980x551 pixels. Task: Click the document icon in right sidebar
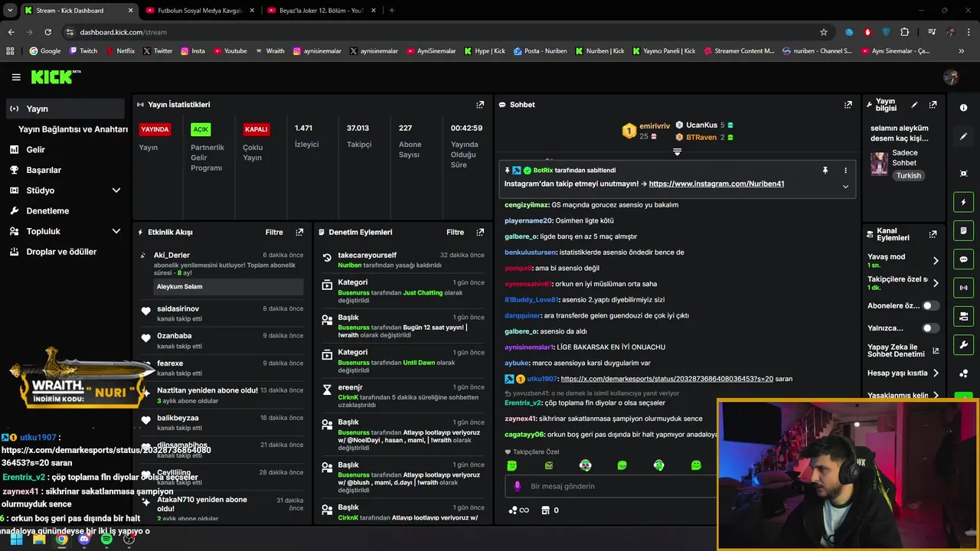tap(963, 230)
